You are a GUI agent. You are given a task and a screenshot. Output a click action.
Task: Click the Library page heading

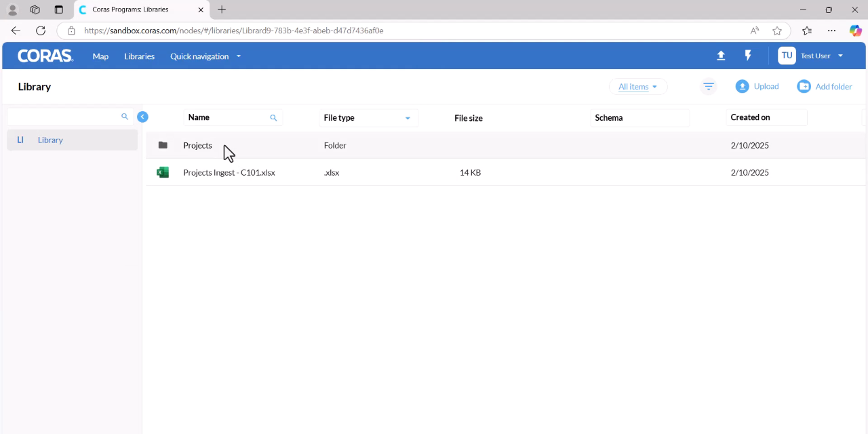[35, 87]
